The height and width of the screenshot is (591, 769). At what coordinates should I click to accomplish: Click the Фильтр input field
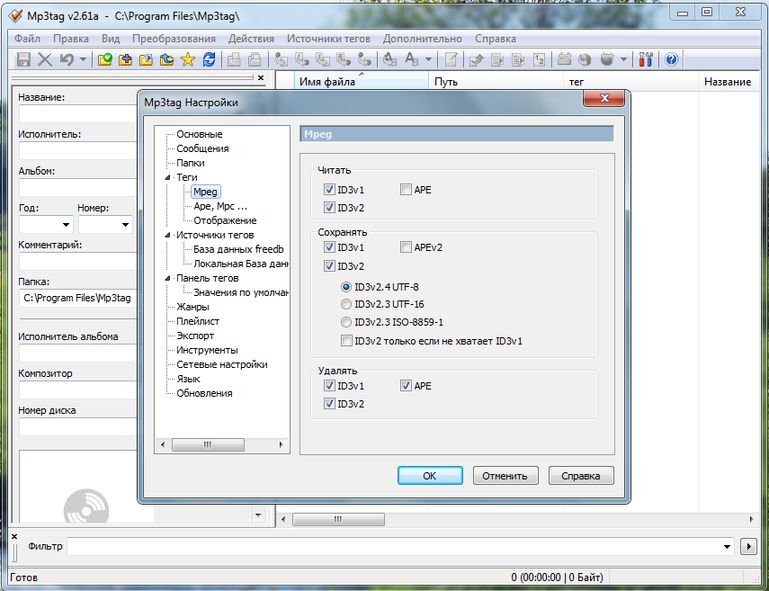400,547
